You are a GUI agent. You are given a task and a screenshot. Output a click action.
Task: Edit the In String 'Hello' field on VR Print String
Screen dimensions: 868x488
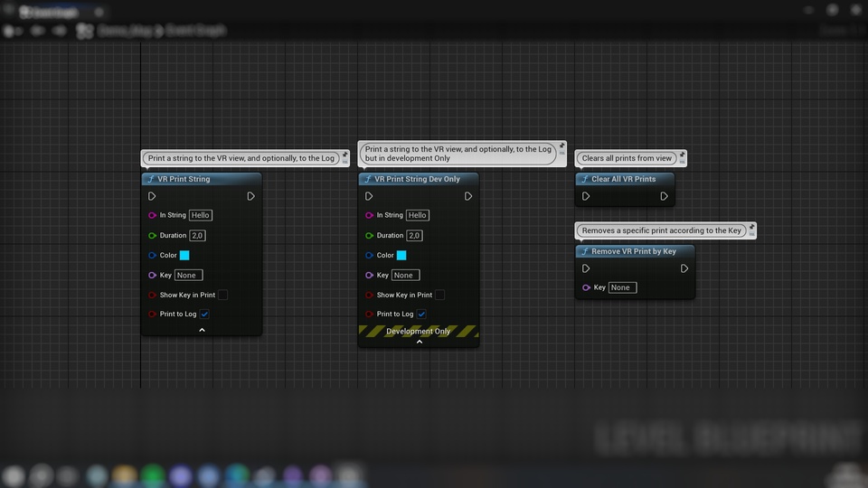click(x=201, y=215)
